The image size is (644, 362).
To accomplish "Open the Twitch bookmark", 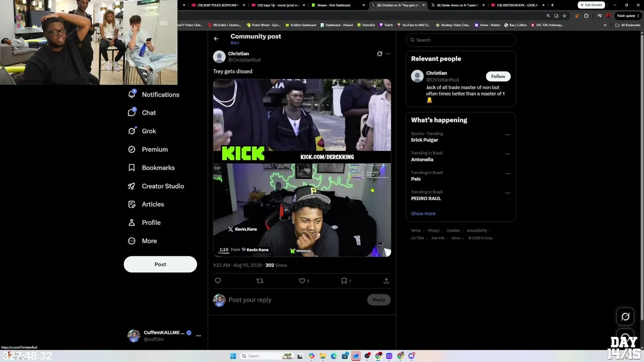I will click(x=386, y=25).
